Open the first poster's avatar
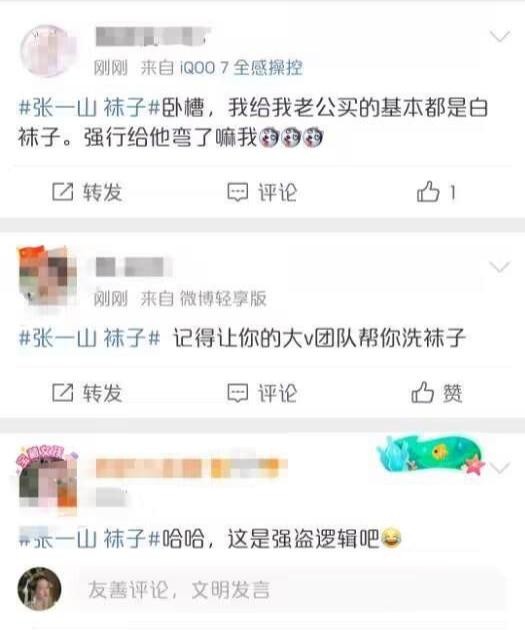The width and height of the screenshot is (525, 630). coord(48,51)
